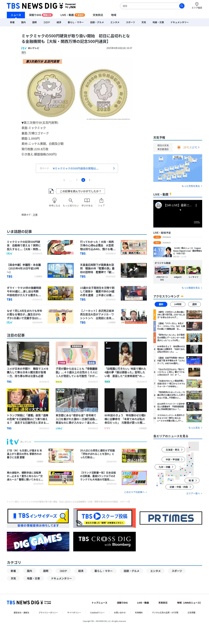209x644 pixels.
Task: Open the weather map of Japan
Action: 178,168
